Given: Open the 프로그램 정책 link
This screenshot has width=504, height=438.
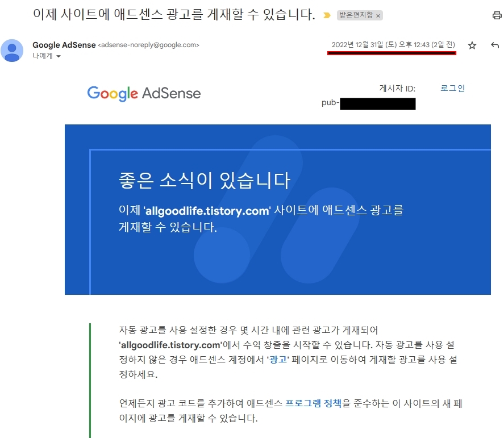Looking at the screenshot, I should pyautogui.click(x=314, y=403).
